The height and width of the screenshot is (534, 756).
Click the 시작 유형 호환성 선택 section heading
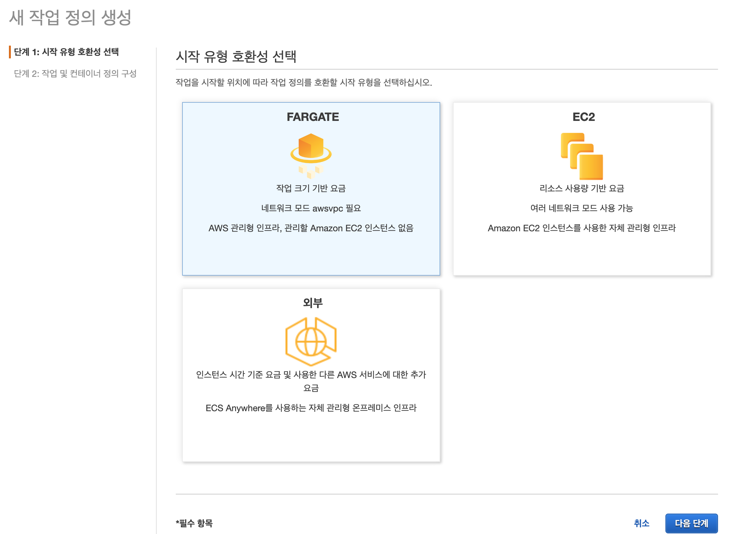(x=236, y=56)
